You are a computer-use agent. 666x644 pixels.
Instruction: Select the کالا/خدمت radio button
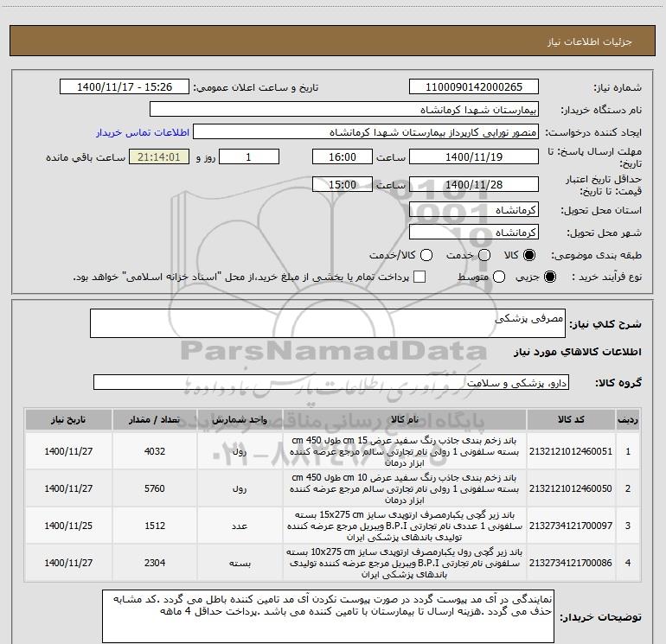pos(426,255)
